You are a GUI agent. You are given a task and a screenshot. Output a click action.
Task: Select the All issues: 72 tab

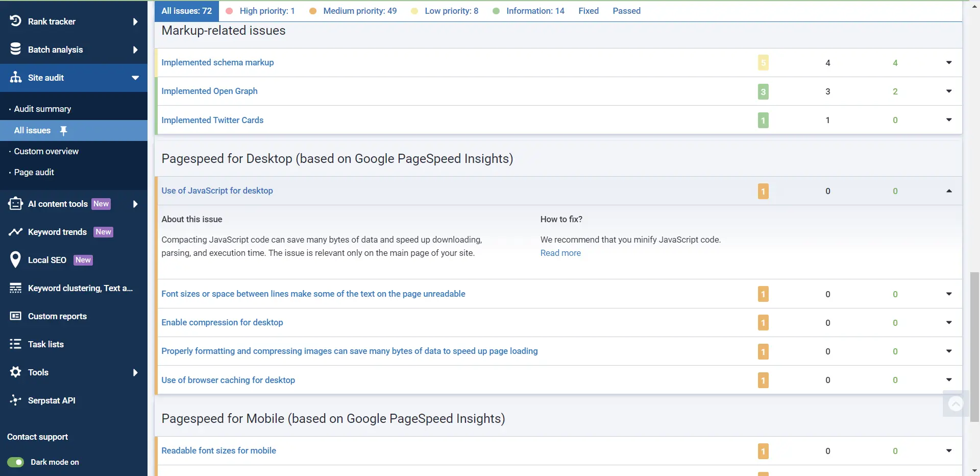pos(186,11)
